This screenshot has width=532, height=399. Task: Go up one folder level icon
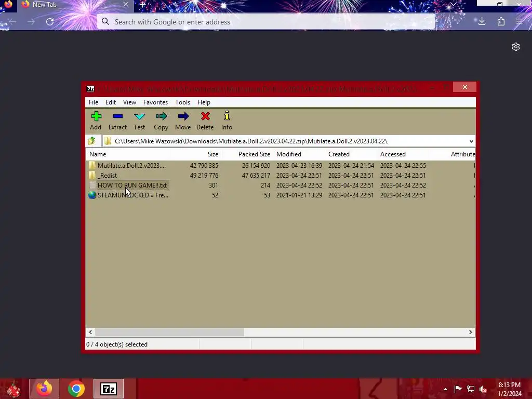92,141
